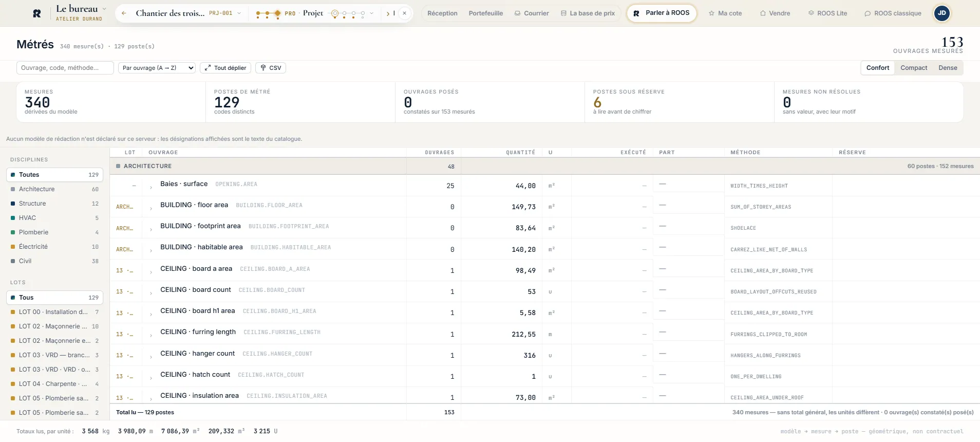Click the first empty phase circle after Projet
Screen dimensions: 980x442
tap(335, 13)
